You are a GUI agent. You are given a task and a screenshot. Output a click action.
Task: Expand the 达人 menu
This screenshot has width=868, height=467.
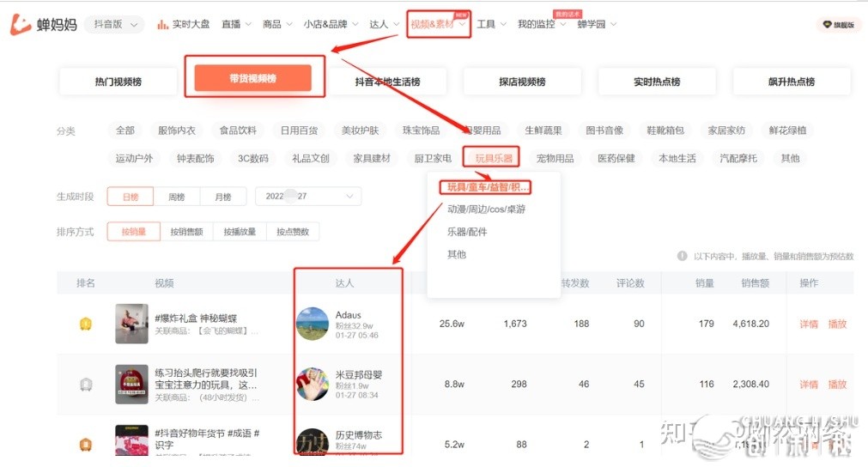click(384, 24)
